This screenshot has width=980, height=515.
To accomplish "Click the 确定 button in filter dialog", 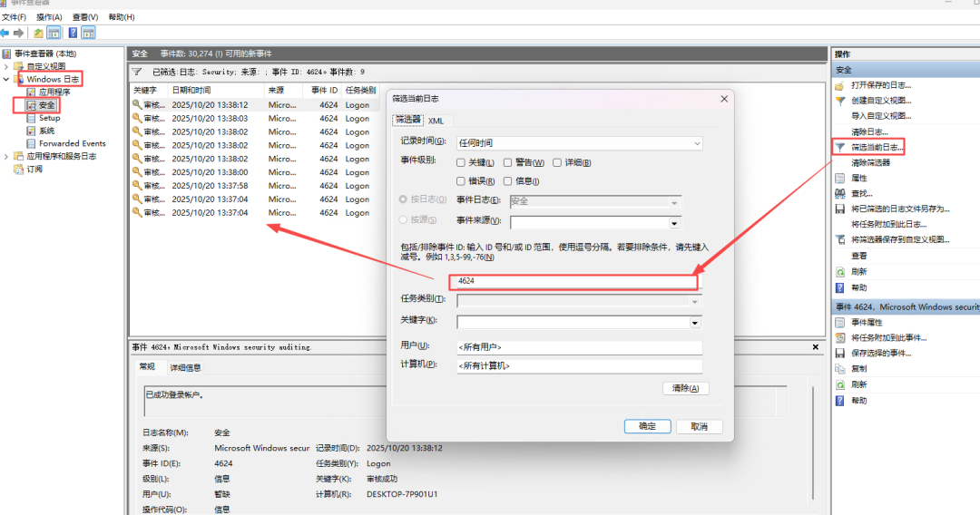I will click(648, 426).
